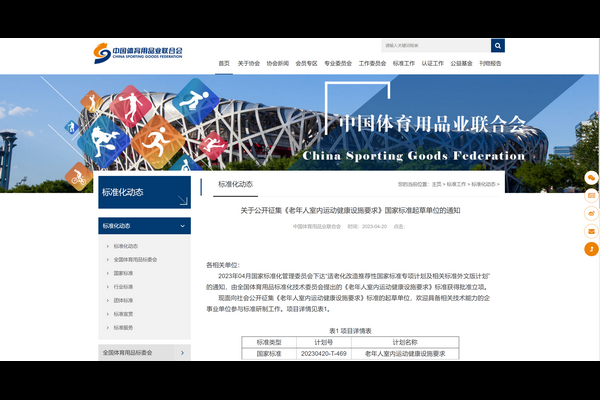Click the China Sporting Goods Federation logo
This screenshot has width=600, height=400.
coord(138,53)
